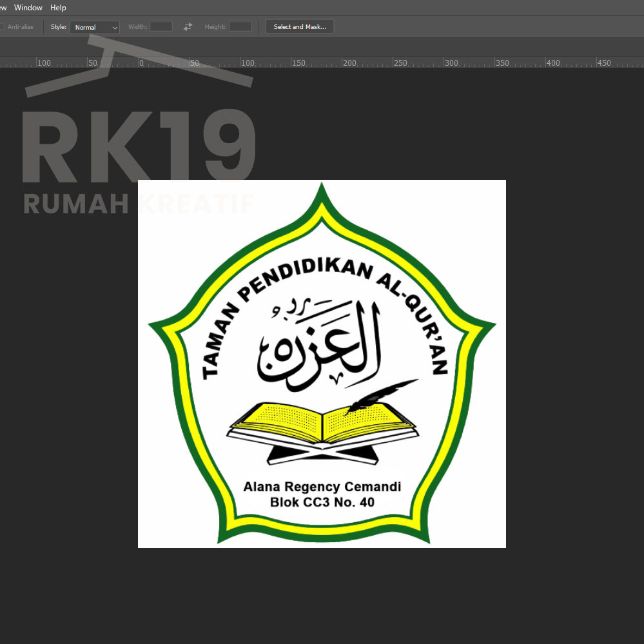Screen dimensions: 644x644
Task: Click the Select and Mask button
Action: [x=299, y=26]
